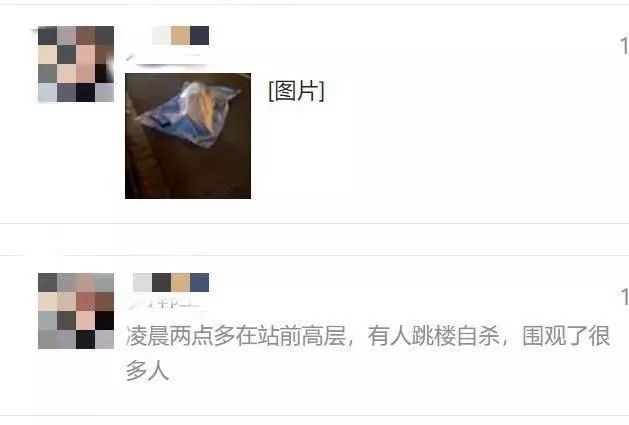Click the timestamp on the text message

coord(624,297)
